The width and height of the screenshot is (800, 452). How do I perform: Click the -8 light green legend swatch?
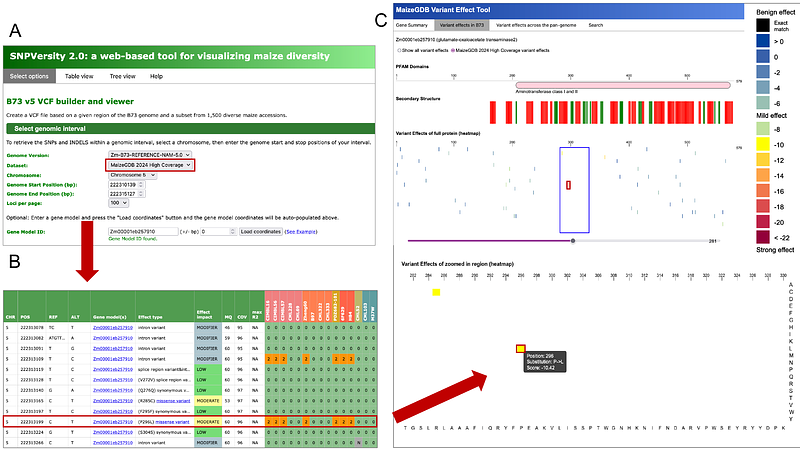pos(763,129)
